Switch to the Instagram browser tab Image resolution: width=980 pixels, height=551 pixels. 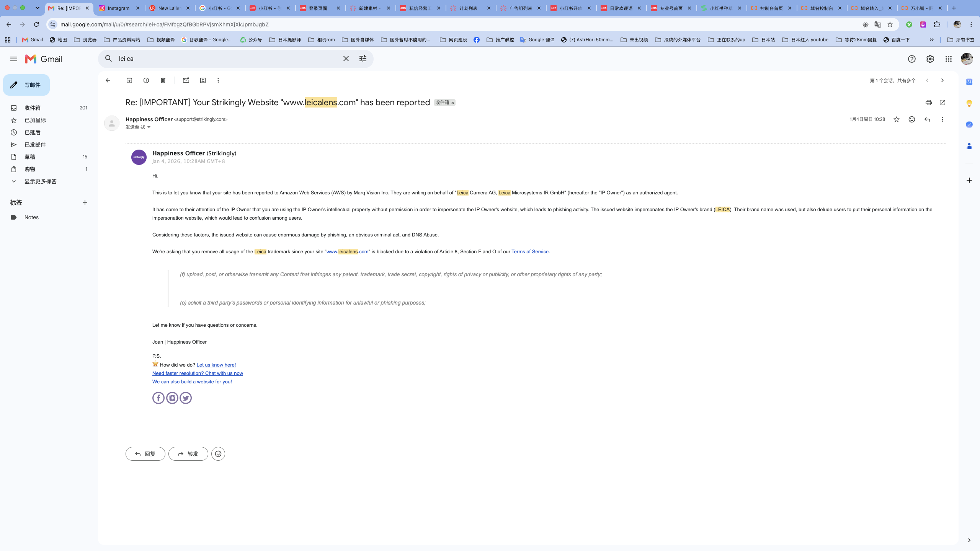point(119,8)
